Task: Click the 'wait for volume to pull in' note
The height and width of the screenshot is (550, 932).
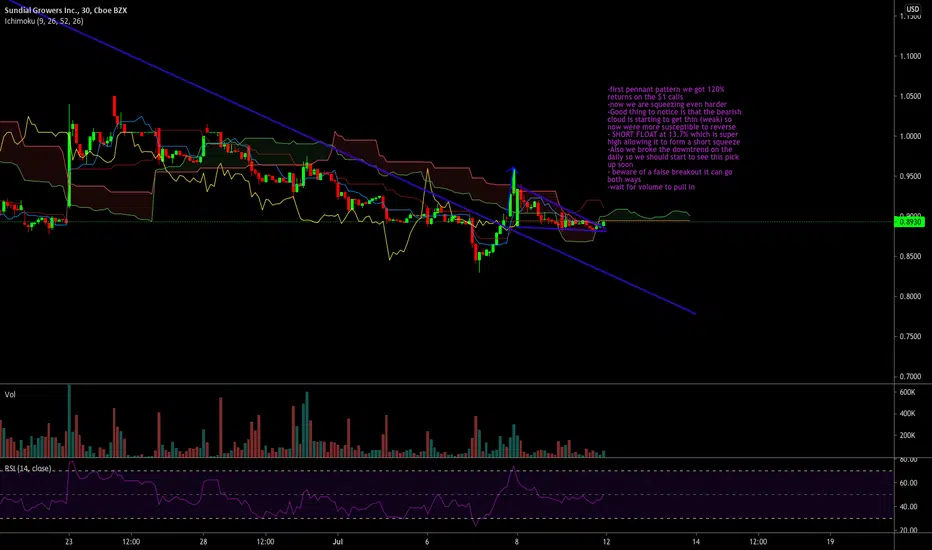Action: click(651, 187)
